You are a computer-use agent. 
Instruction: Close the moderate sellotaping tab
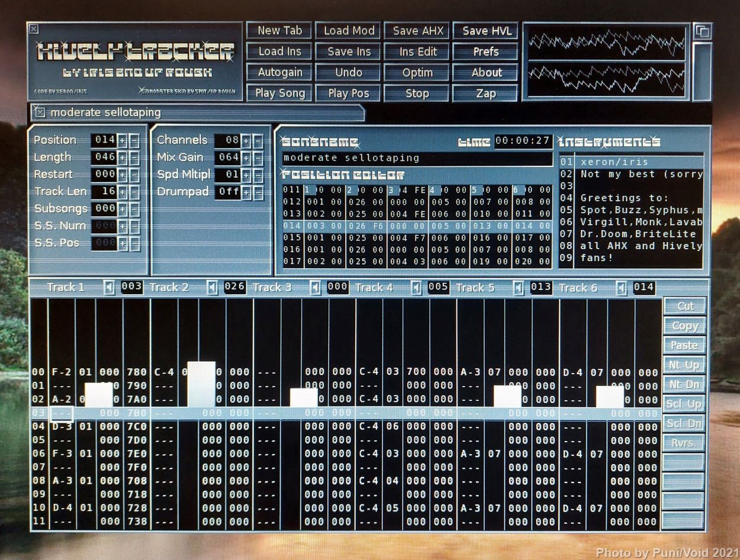pyautogui.click(x=40, y=112)
